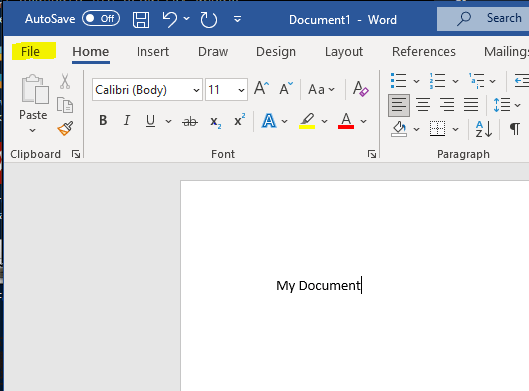Viewport: 529px width, 391px height.
Task: Select the Format Painter brush
Action: pos(65,129)
